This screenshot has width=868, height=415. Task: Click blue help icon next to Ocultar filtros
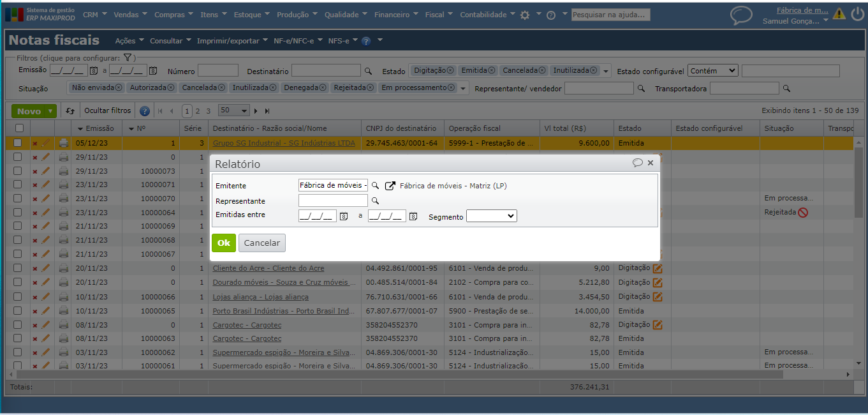[x=145, y=111]
